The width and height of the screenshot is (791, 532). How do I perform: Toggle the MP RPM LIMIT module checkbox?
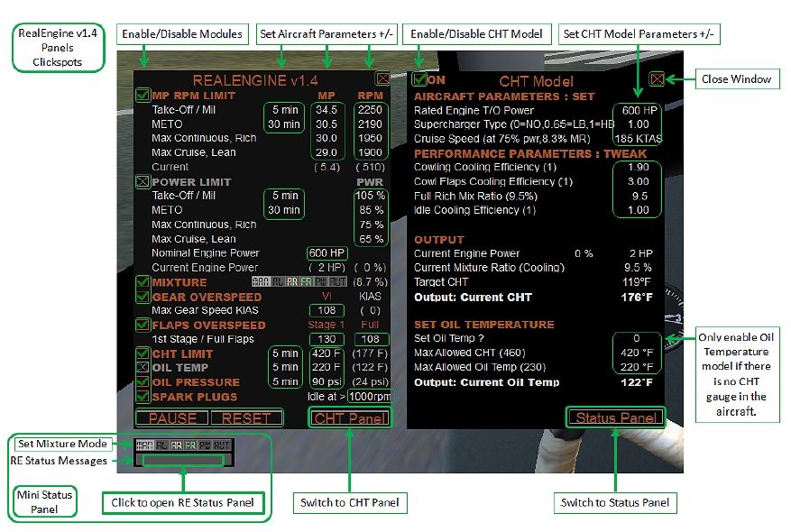(x=143, y=95)
